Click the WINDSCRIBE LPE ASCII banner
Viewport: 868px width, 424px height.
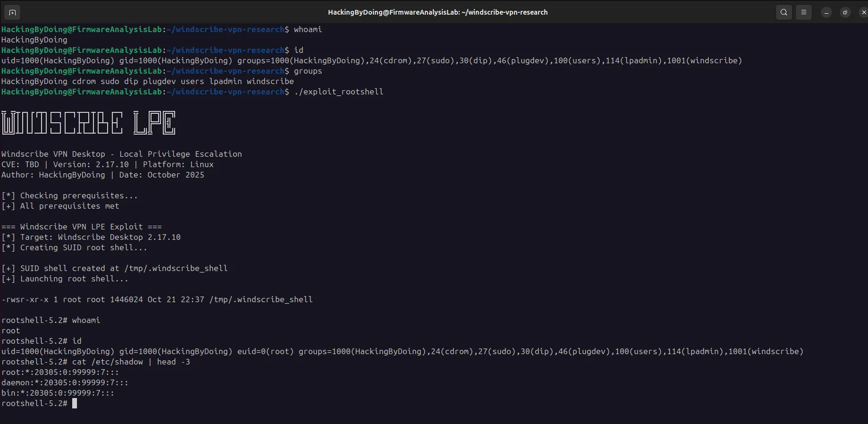[89, 123]
